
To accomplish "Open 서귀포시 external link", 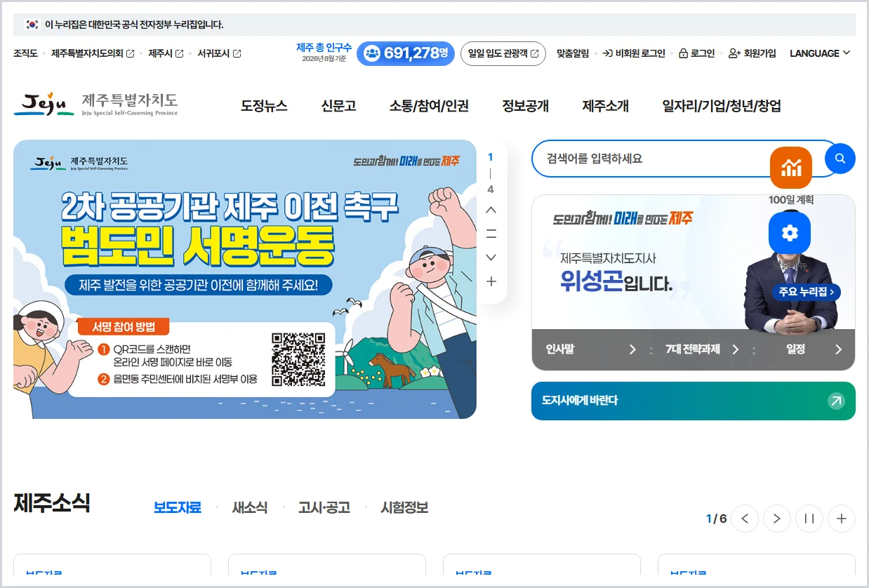I will click(219, 53).
